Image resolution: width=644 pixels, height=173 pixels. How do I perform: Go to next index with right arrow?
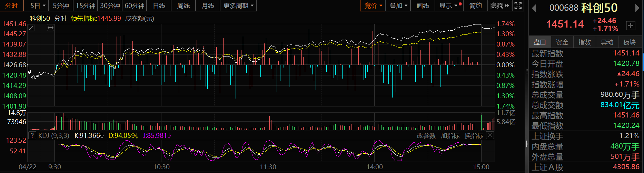[x=637, y=8]
